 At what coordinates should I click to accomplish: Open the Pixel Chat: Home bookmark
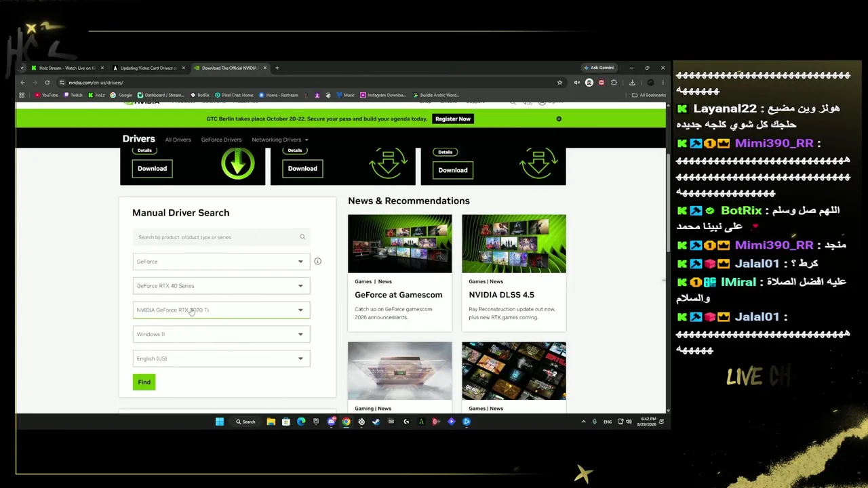point(234,95)
